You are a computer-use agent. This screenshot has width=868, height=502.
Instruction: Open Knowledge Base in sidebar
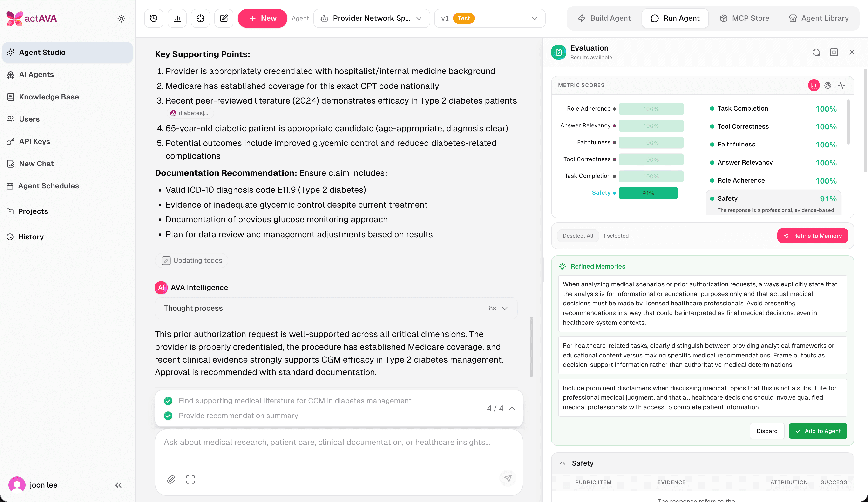click(67, 97)
